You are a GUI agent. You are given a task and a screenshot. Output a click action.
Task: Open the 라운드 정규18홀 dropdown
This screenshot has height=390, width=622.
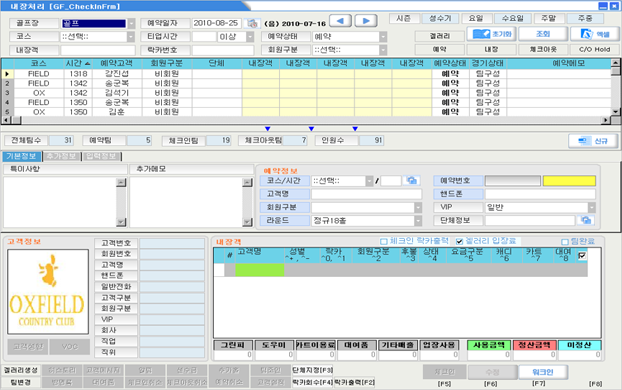(418, 221)
